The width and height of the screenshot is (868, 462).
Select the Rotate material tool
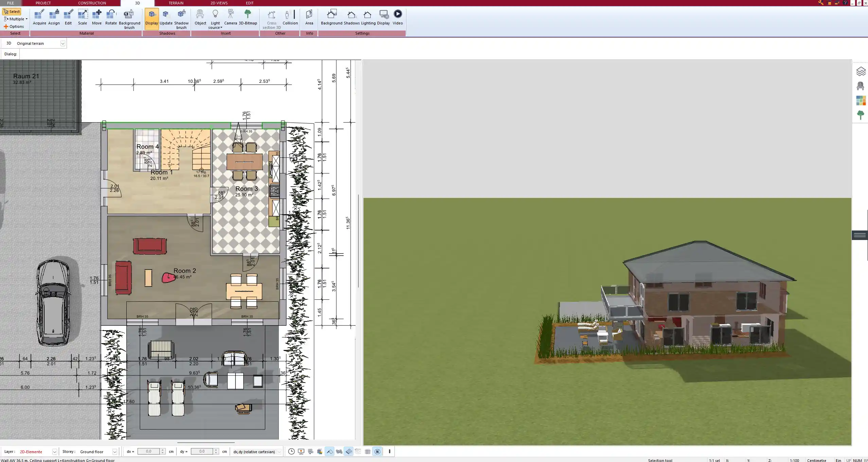[111, 17]
